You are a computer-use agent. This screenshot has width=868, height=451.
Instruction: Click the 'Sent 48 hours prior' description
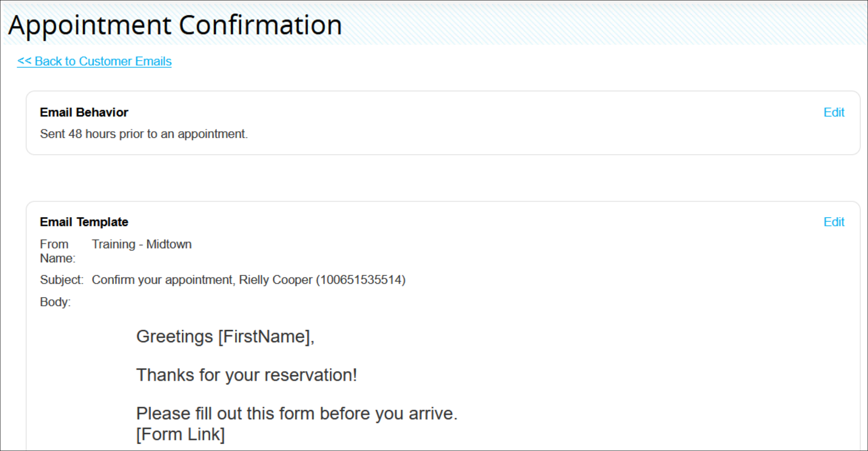(143, 134)
